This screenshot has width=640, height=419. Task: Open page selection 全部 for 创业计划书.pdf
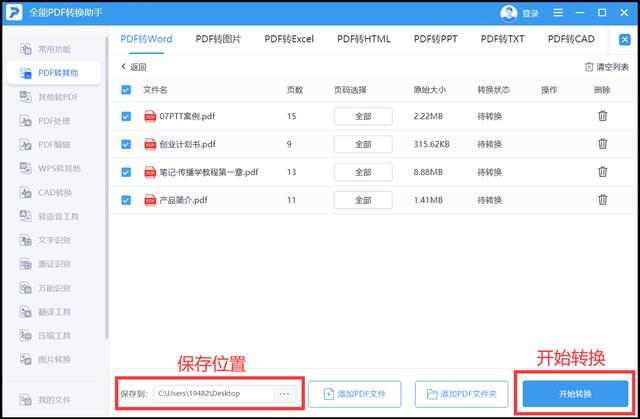[363, 144]
